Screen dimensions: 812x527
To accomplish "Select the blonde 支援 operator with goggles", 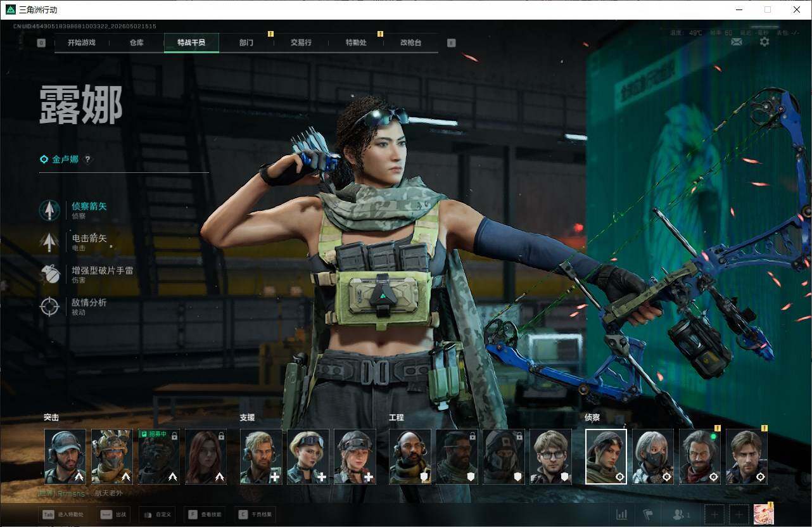I will [x=308, y=457].
